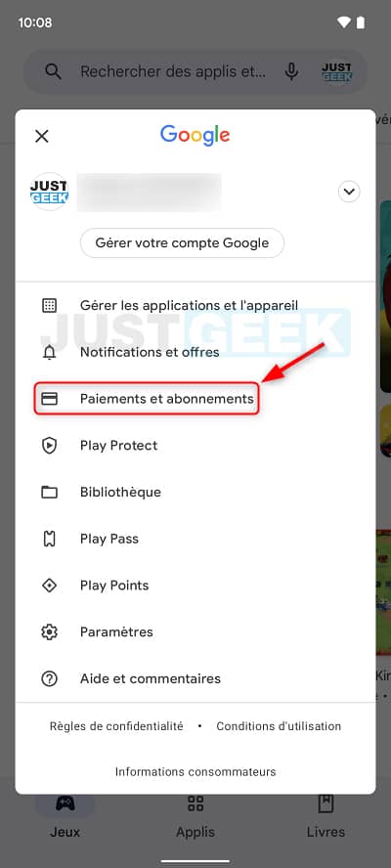Click the Play Protect shield icon
The image size is (391, 868).
tap(49, 446)
